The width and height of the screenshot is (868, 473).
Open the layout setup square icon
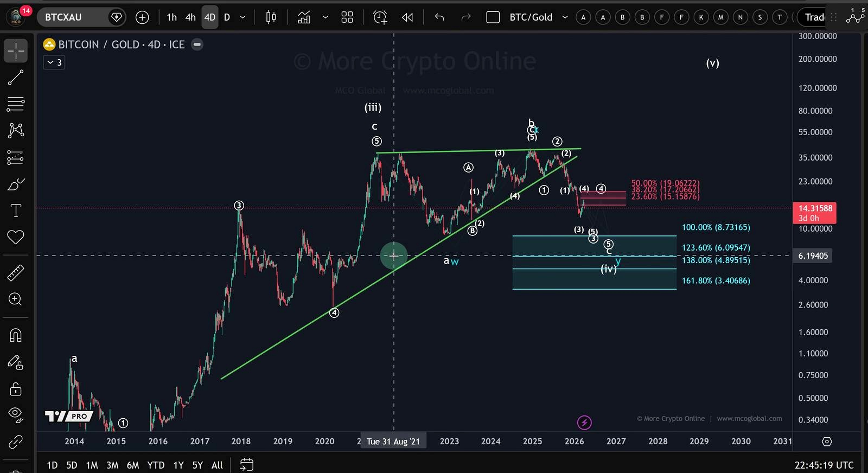click(493, 17)
